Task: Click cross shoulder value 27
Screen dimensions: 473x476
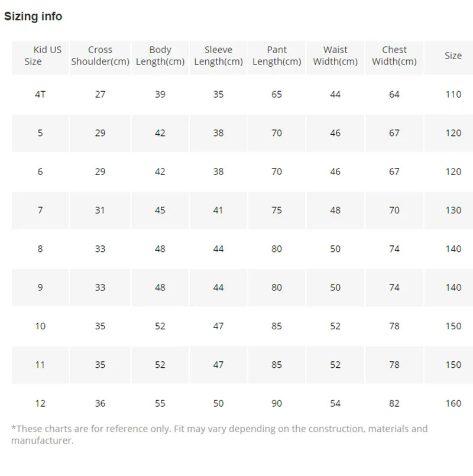Action: 100,95
